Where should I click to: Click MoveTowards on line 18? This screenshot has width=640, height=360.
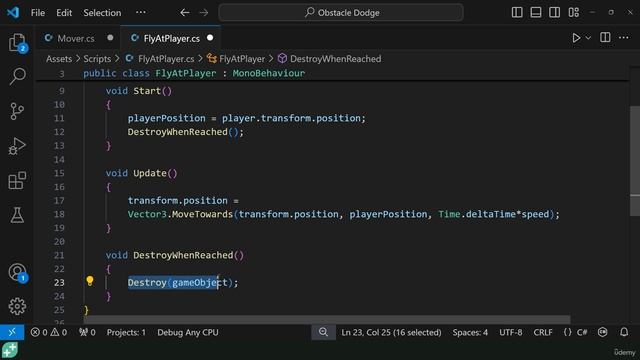coord(202,214)
